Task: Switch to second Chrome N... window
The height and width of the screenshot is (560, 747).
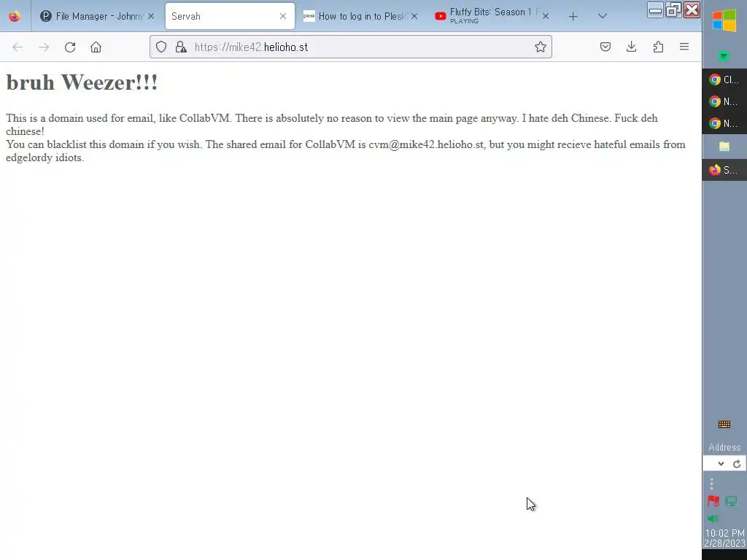Action: pyautogui.click(x=724, y=123)
